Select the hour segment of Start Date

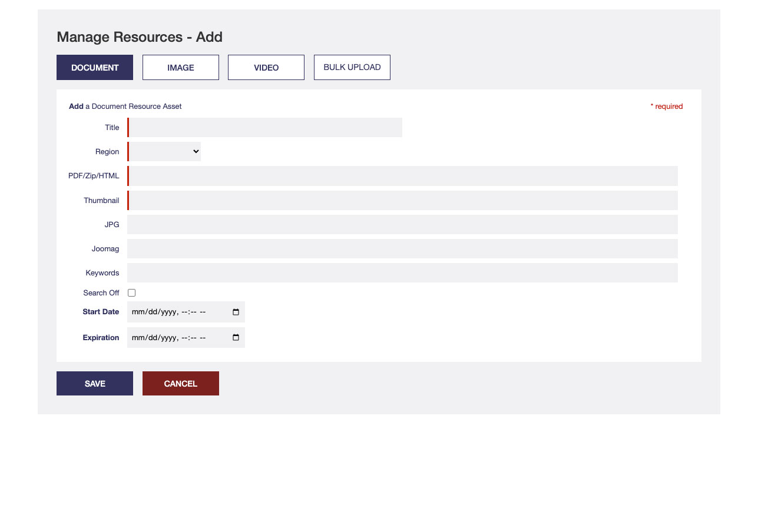click(x=184, y=312)
